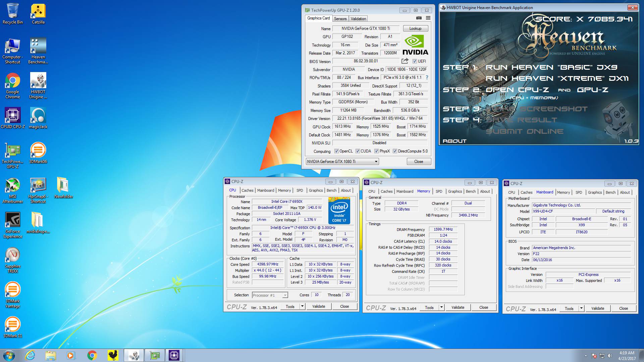Viewport: 644px width, 362px height.
Task: Click Close button in GPU-Z window
Action: pos(419,162)
